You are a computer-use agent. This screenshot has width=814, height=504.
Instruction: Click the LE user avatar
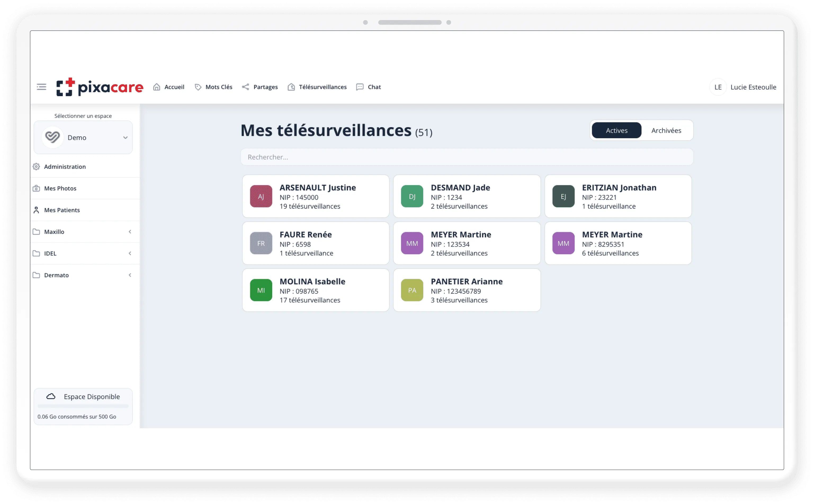point(718,87)
